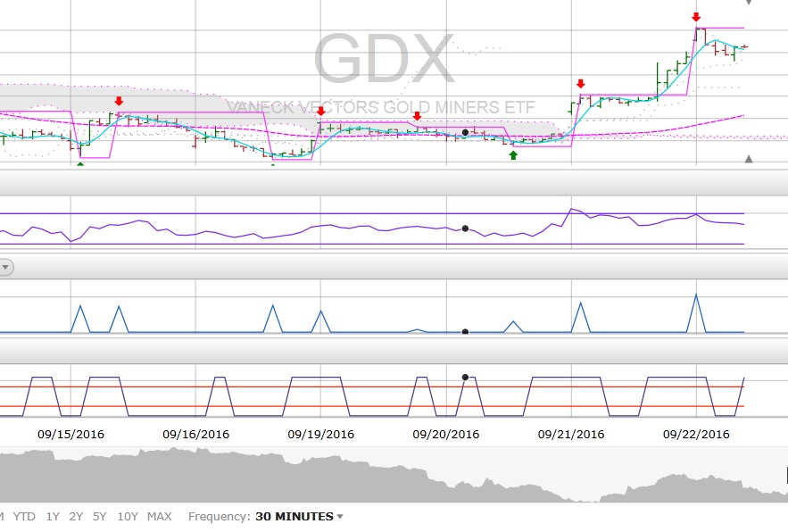Click the red down arrow at the 09/19/2016 gridline
Screen dimensions: 788x532
click(321, 111)
